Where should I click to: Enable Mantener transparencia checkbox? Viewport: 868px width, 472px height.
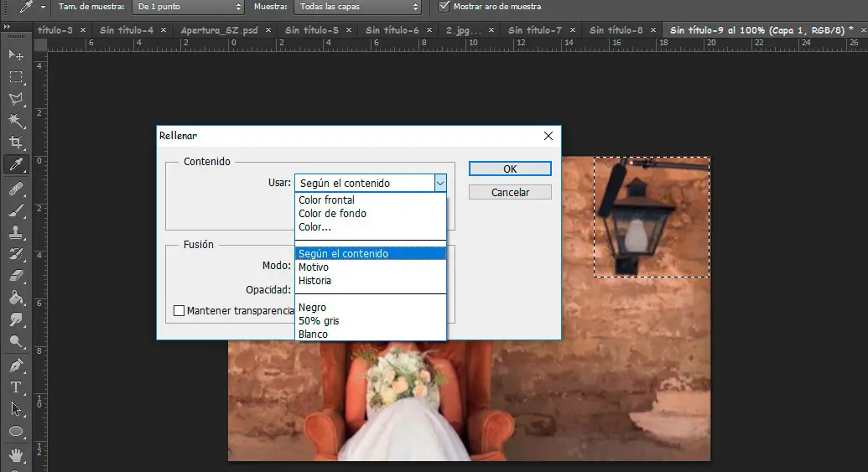pos(179,311)
